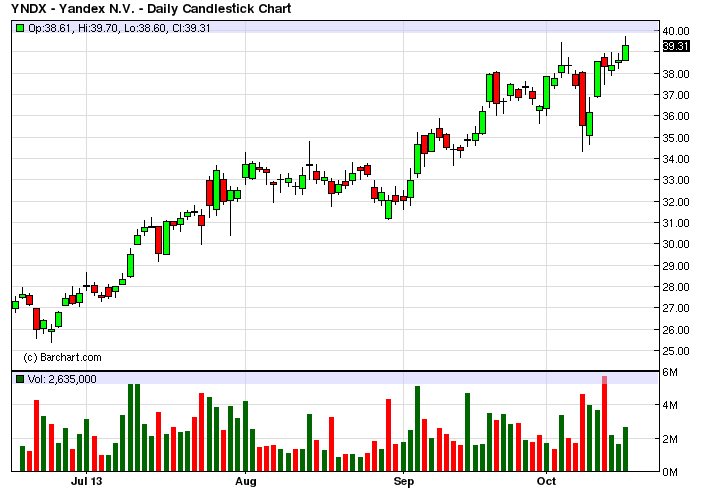703x493 pixels.
Task: Click the last green candlestick near 39.31
Action: [x=625, y=52]
